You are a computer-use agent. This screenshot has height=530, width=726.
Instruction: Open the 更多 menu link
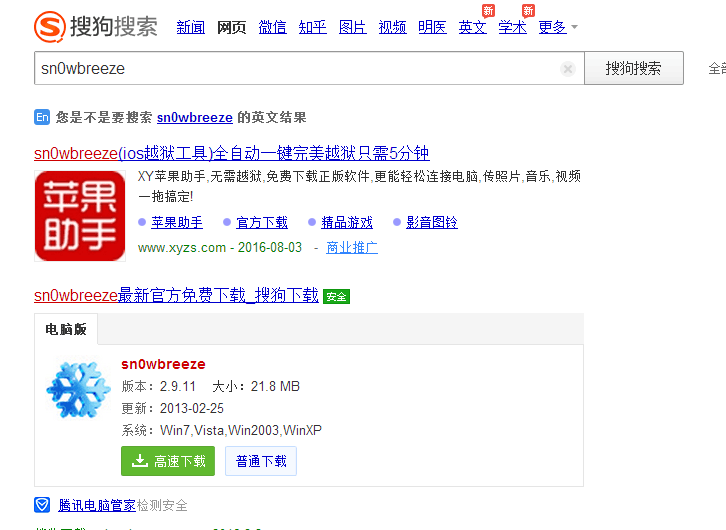[552, 27]
